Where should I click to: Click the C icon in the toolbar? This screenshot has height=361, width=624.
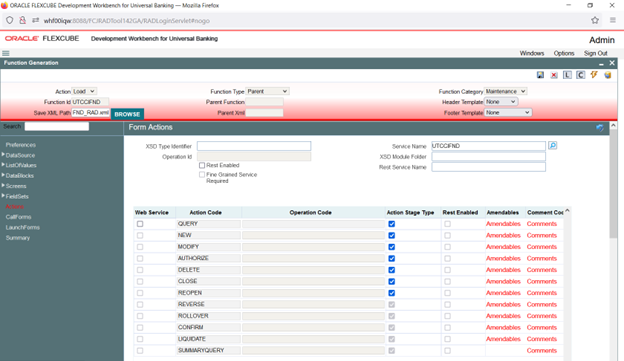[x=581, y=75]
